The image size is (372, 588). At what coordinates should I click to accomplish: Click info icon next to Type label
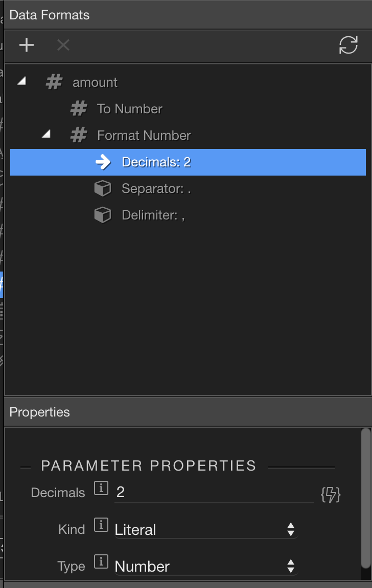click(x=101, y=562)
